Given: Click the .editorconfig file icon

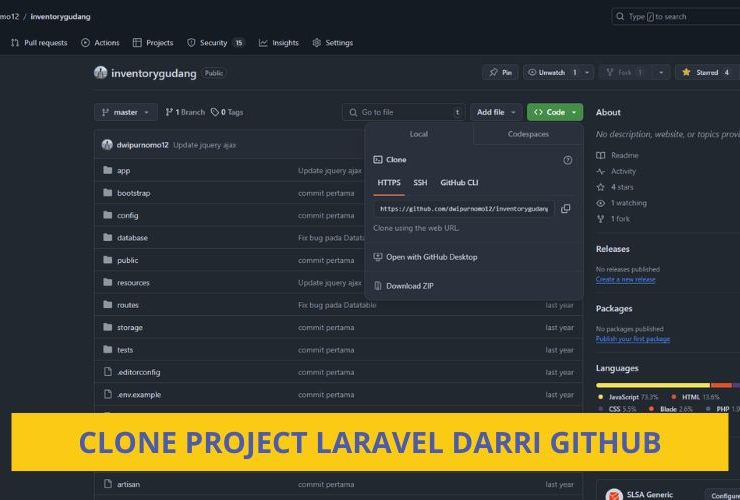Looking at the screenshot, I should (108, 372).
